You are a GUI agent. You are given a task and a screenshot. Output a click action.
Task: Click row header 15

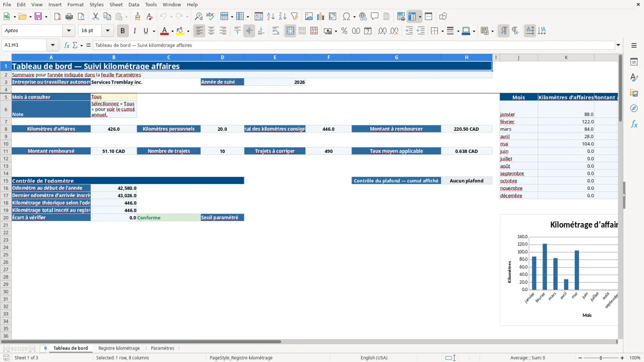coord(6,181)
